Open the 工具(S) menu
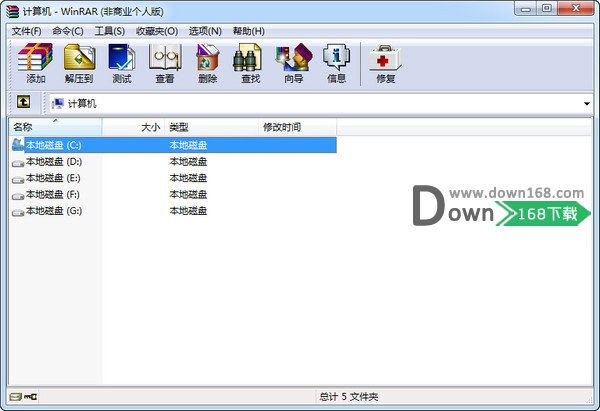 [109, 31]
